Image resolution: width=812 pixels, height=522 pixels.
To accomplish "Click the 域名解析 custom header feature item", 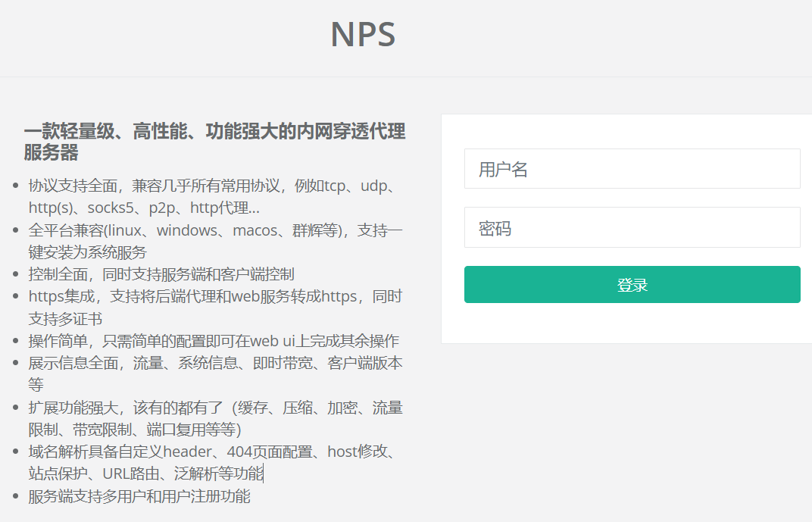I will pyautogui.click(x=212, y=452).
